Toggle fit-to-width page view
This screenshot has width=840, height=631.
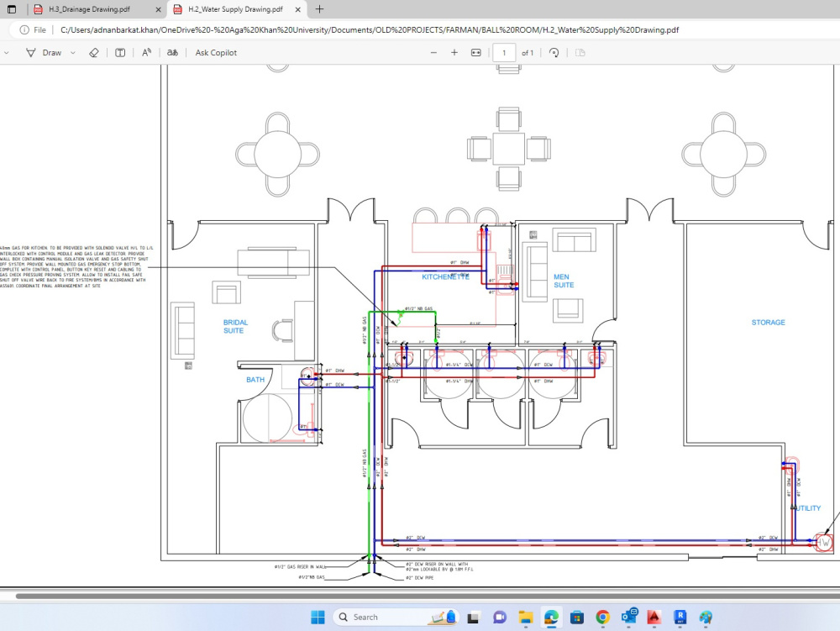pyautogui.click(x=475, y=52)
